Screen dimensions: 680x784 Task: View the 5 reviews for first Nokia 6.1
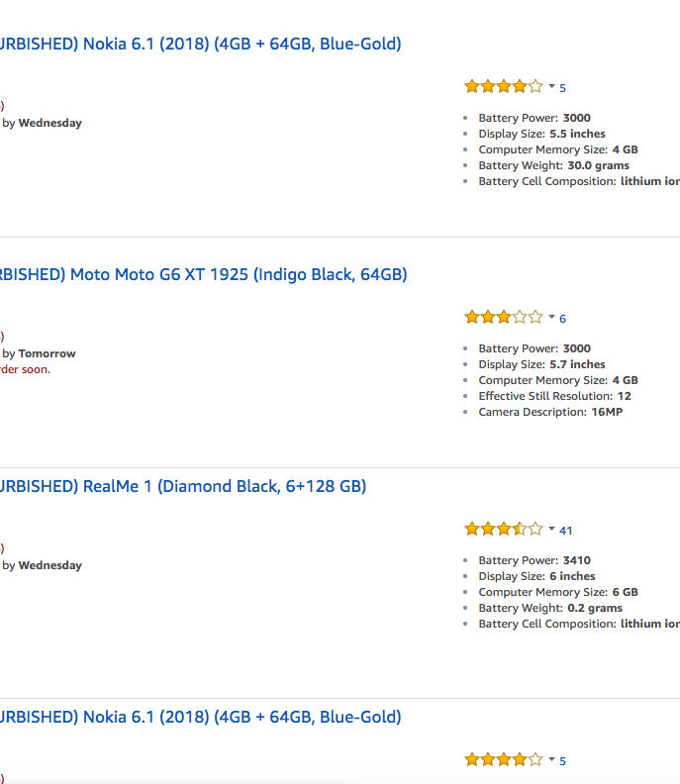(x=563, y=88)
